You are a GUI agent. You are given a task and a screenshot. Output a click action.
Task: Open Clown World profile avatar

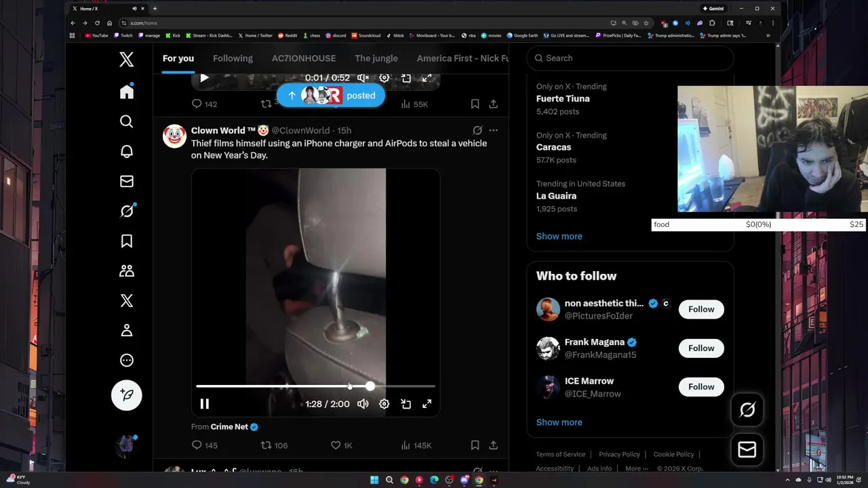coord(174,136)
